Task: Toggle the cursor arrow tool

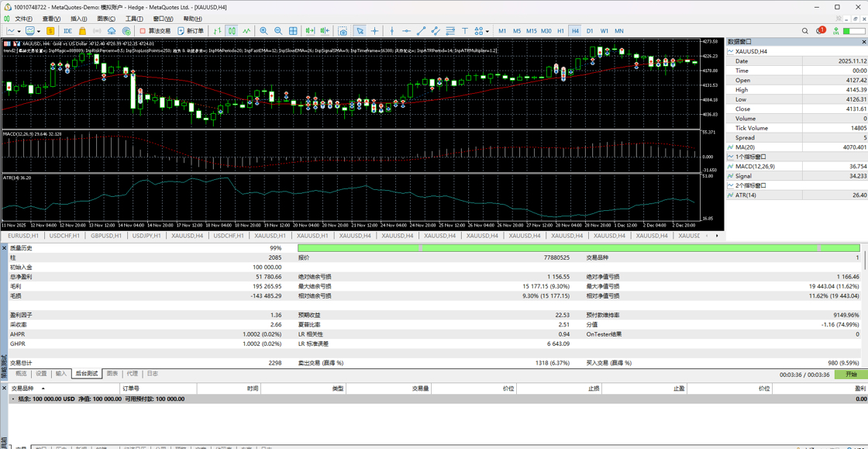Action: pyautogui.click(x=360, y=31)
